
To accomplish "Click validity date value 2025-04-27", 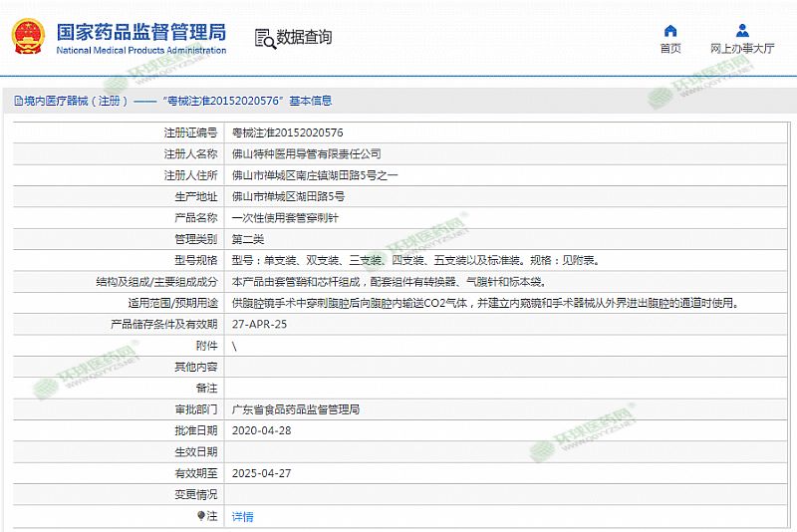I will 261,473.
